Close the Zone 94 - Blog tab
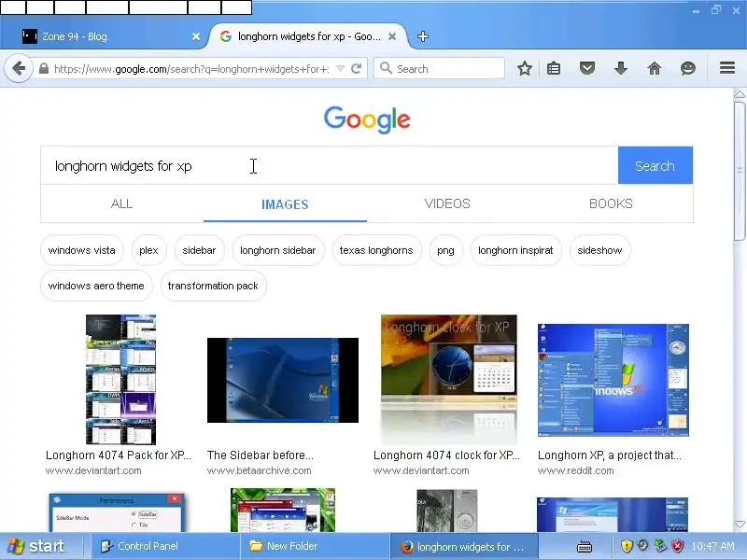Screen dimensions: 747x560 point(196,36)
